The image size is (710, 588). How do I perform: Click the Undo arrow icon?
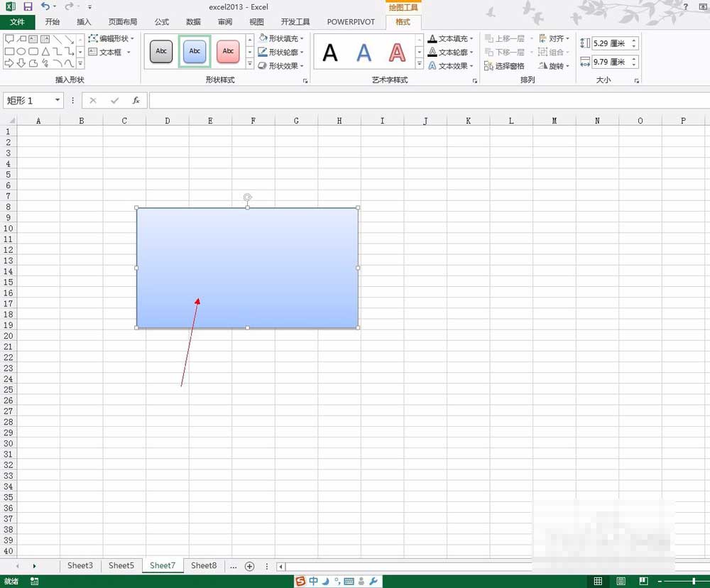click(x=45, y=6)
